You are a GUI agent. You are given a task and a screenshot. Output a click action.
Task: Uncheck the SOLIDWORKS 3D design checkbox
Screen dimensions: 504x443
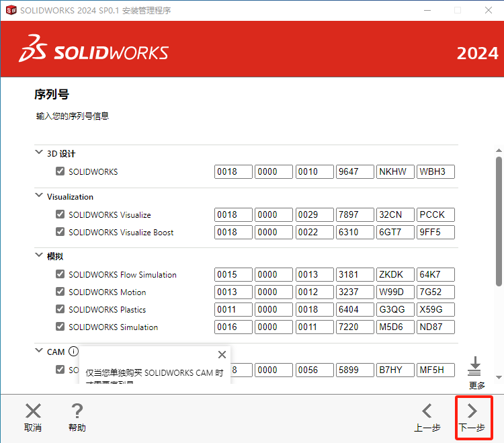60,171
